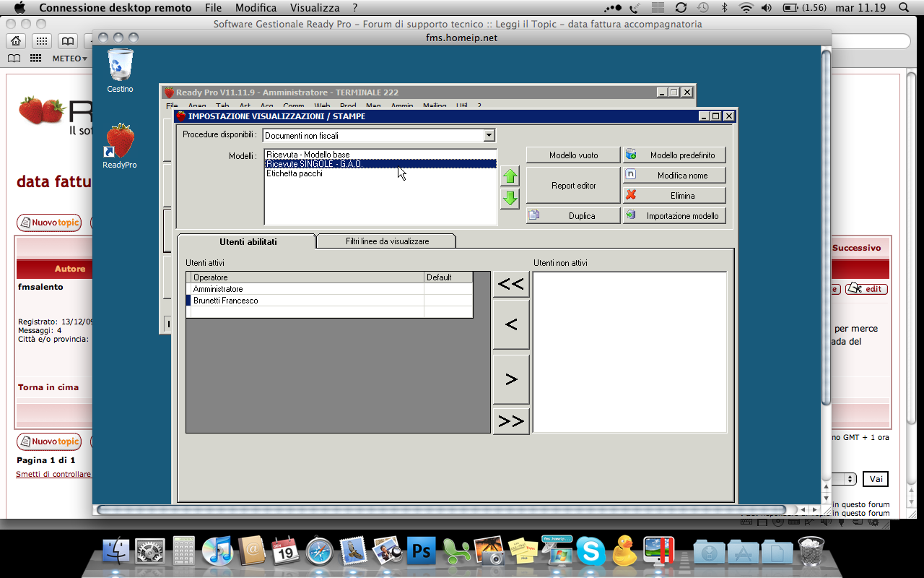The image size is (924, 578).
Task: Click the Elimina button
Action: pos(674,196)
